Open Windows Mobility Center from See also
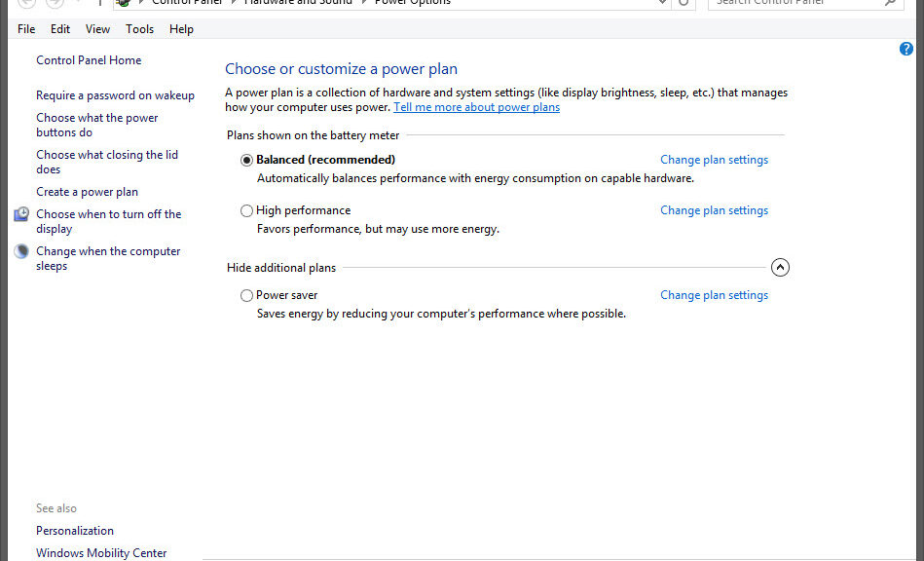This screenshot has height=561, width=924. (x=100, y=552)
